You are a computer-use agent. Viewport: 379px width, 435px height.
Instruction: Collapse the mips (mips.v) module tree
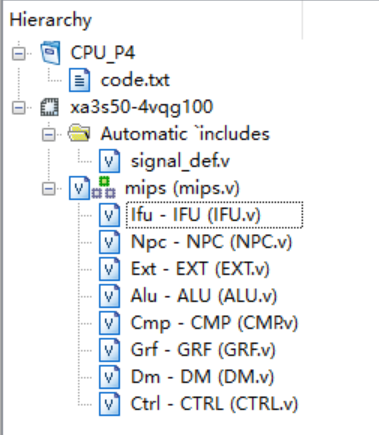49,189
